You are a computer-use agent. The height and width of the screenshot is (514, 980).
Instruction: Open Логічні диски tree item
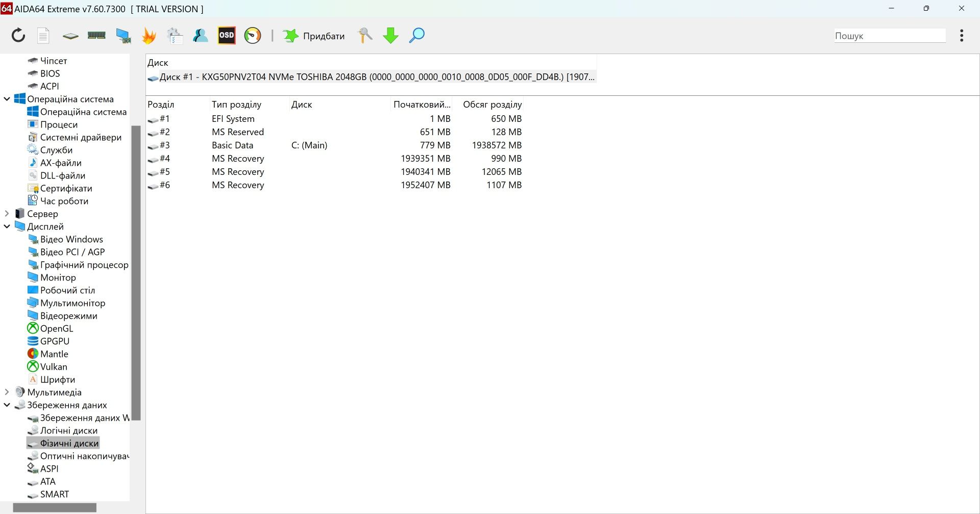point(62,430)
